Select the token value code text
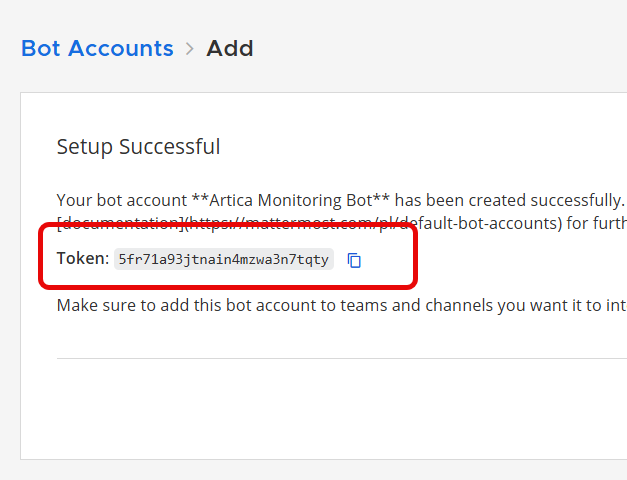The height and width of the screenshot is (480, 627). 223,260
